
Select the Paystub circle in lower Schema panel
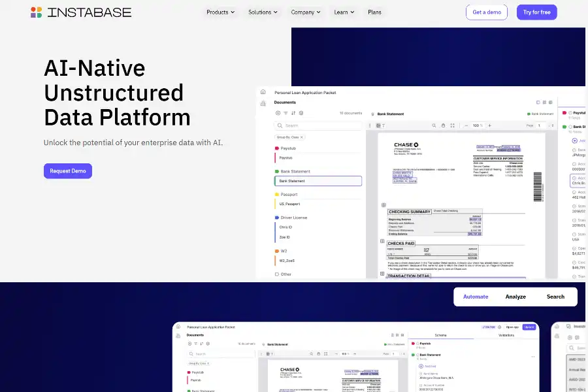pos(417,344)
